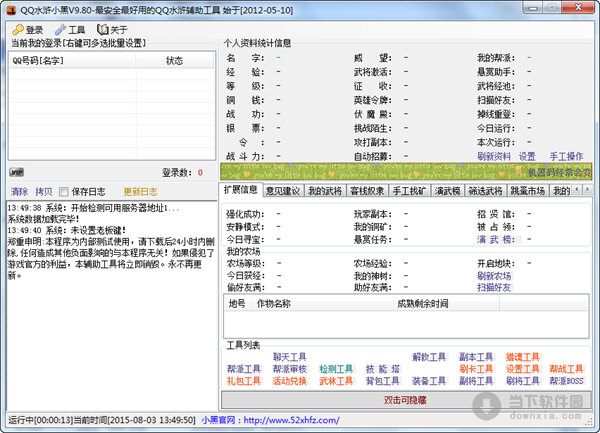Open the 武林工具 tool

336,381
